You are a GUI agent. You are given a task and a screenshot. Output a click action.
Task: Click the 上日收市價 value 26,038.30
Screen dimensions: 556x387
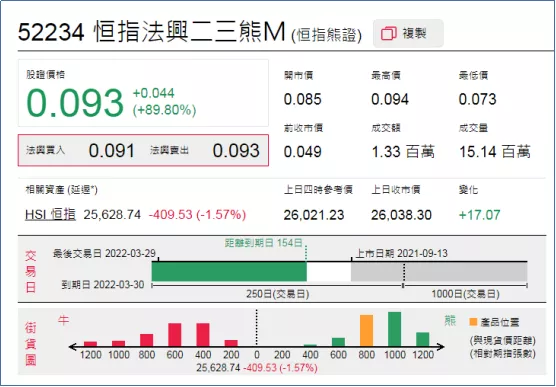(401, 215)
